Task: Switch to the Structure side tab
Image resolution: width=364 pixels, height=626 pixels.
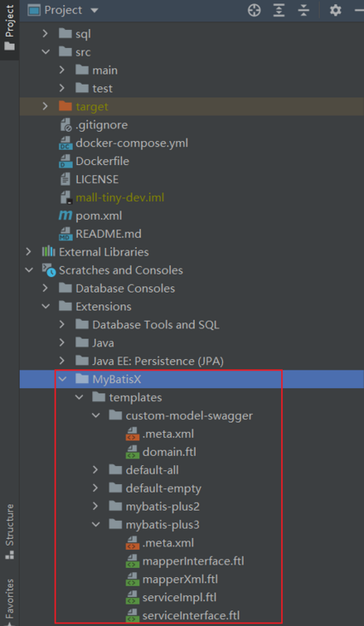Action: point(9,531)
